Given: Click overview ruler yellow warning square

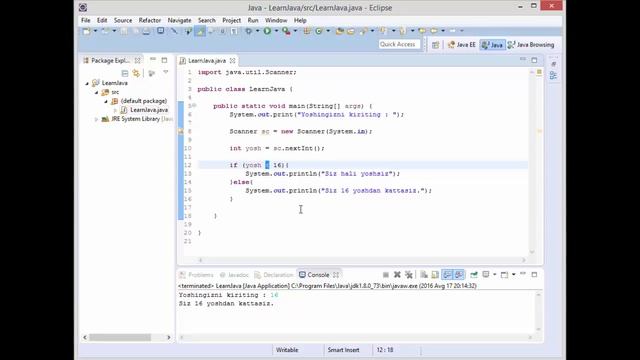Looking at the screenshot, I should 539,72.
